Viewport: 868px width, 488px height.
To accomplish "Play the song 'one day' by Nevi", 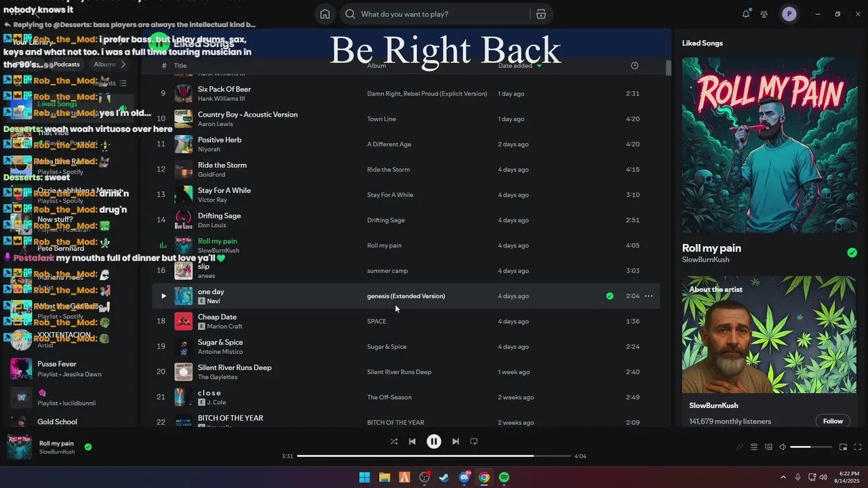I will point(163,296).
